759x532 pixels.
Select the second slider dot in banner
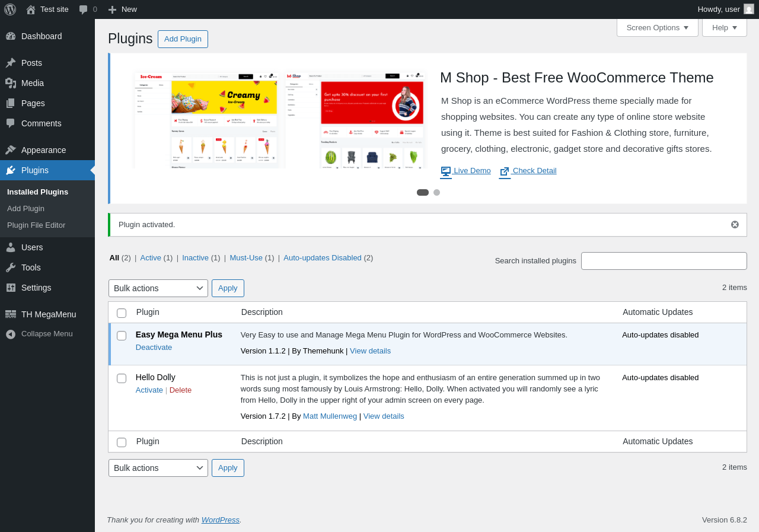coord(437,192)
